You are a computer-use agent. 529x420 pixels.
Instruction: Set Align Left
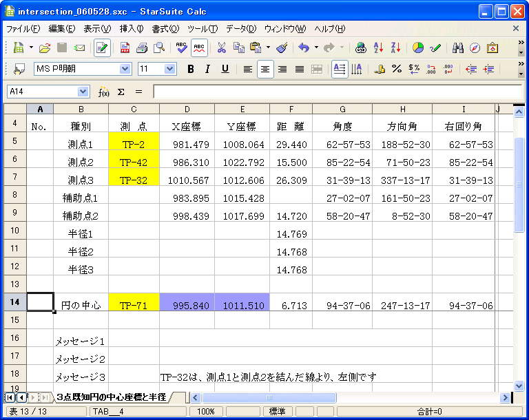click(248, 69)
